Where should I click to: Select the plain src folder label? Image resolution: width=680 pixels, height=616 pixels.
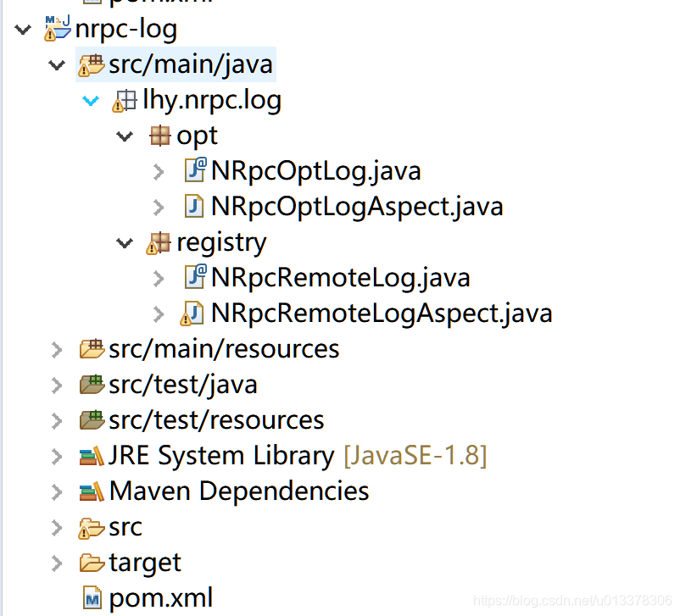(125, 528)
